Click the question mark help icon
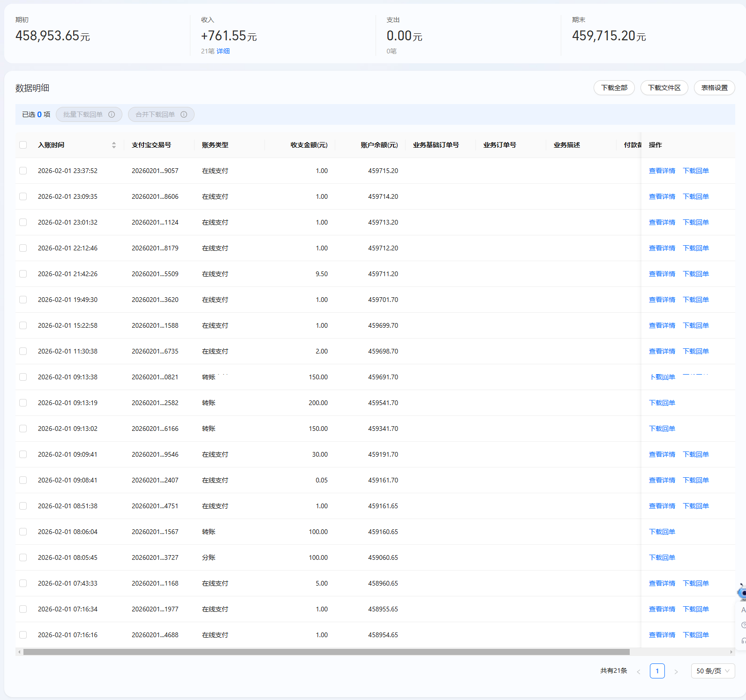This screenshot has width=746, height=700. (743, 625)
